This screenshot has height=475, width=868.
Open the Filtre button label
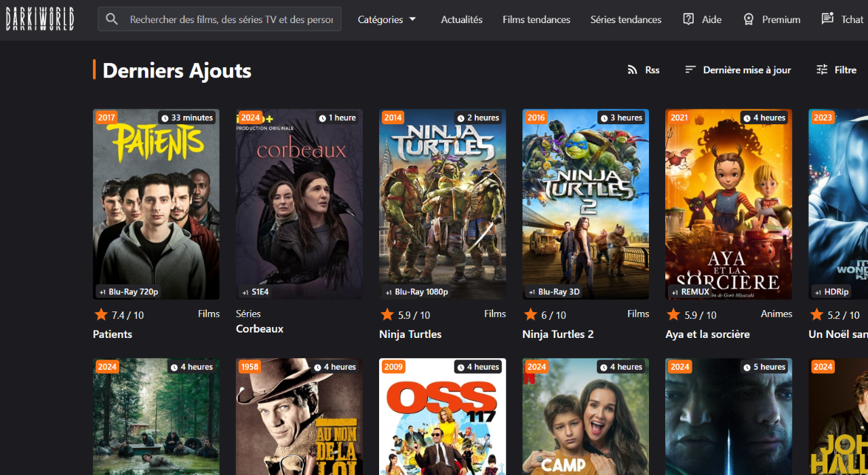[846, 70]
